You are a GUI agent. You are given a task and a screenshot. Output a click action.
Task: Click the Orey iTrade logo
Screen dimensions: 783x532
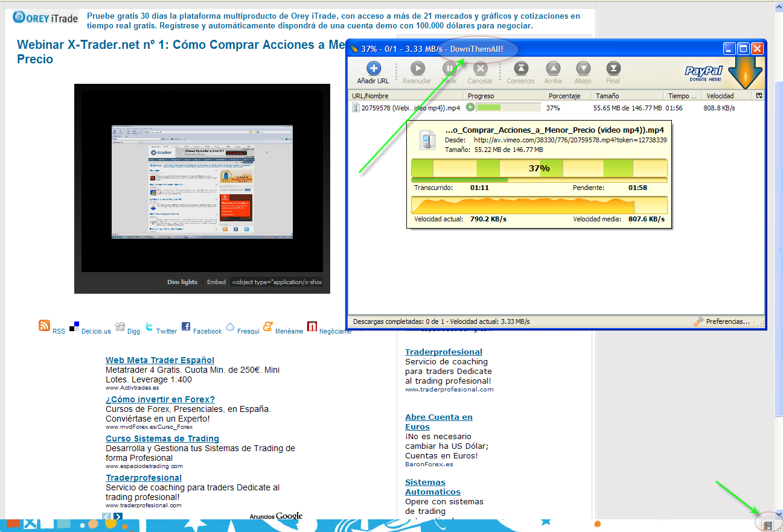[x=45, y=17]
